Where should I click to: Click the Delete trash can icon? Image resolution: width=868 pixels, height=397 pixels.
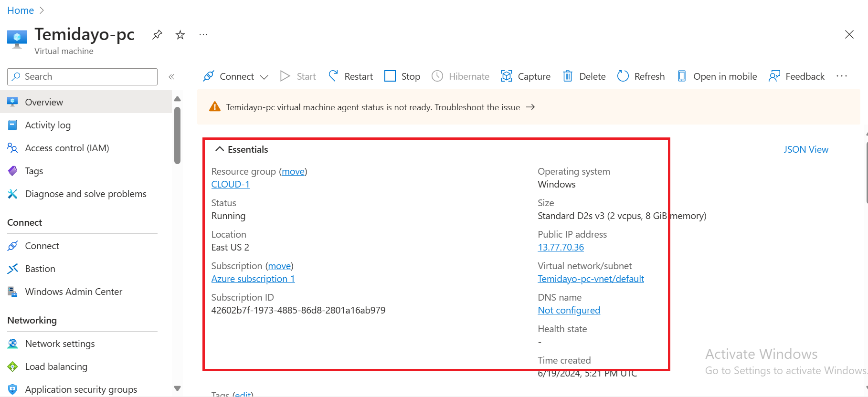pyautogui.click(x=568, y=76)
